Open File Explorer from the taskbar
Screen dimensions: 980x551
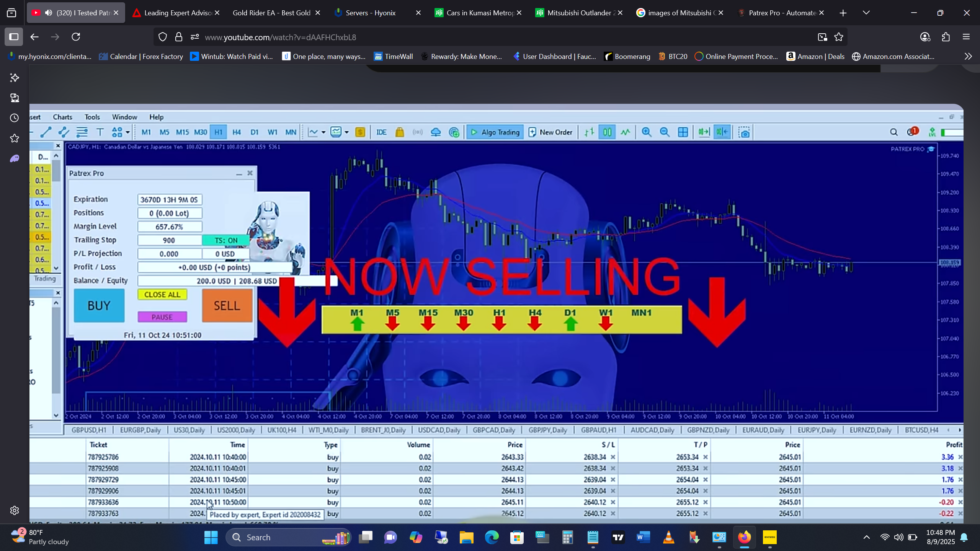tap(466, 538)
